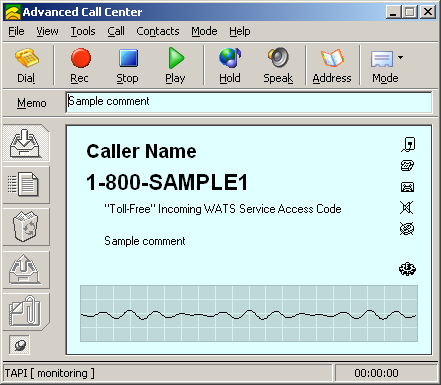Screen dimensions: 441x385
Task: Minimize the Advanced Call Center window
Action: click(394, 12)
